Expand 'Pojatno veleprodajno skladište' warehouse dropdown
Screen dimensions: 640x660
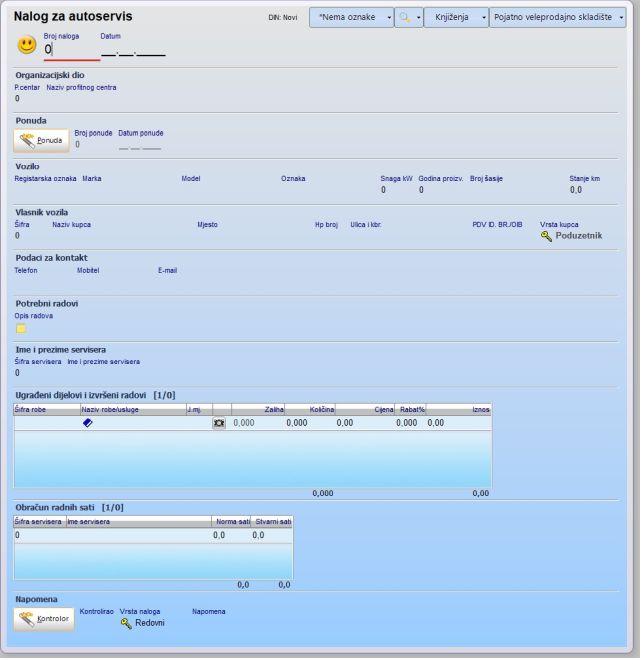click(558, 17)
